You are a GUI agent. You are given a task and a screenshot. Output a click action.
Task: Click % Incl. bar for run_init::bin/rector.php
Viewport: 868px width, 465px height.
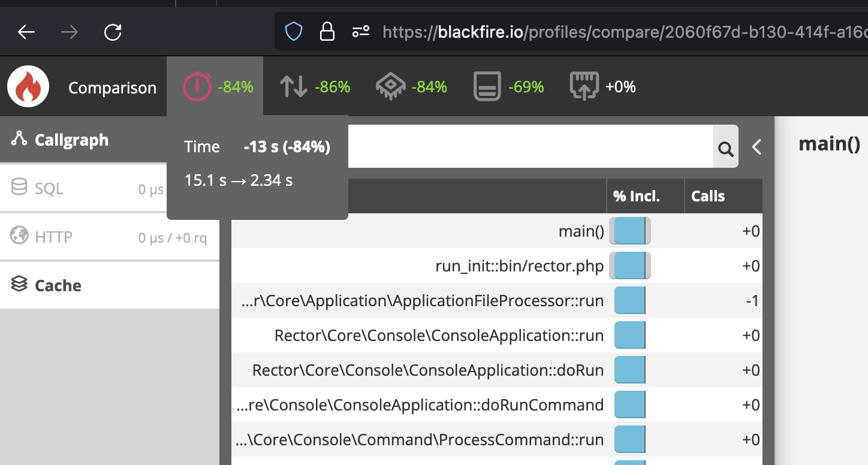[x=630, y=266]
